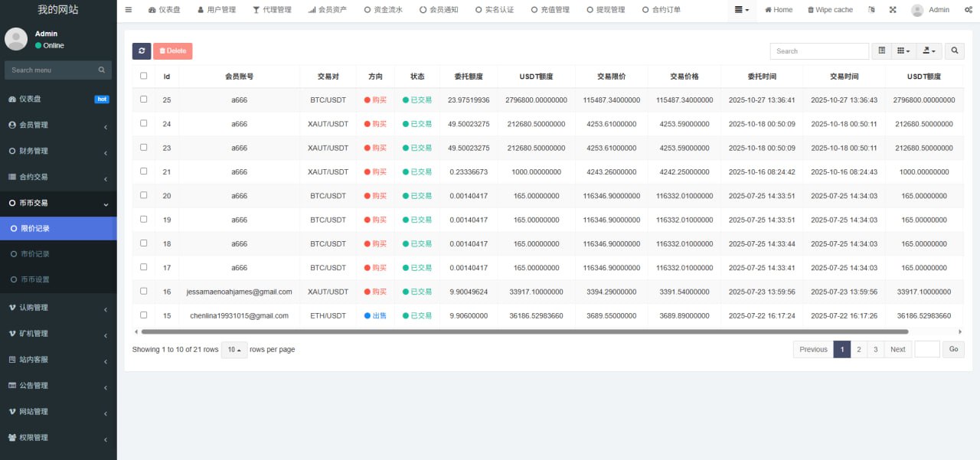This screenshot has width=980, height=460.
Task: Check the checkbox for row Id 25
Action: 143,100
